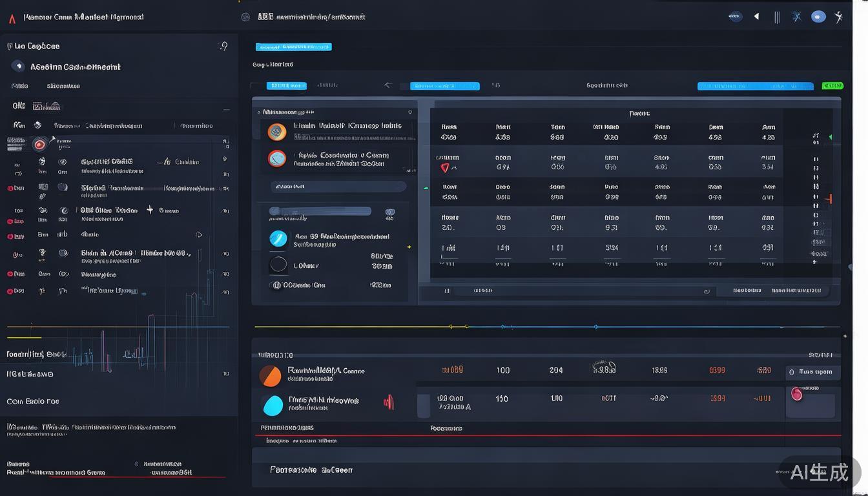Click the orange circle icon in the first list card
Image resolution: width=868 pixels, height=496 pixels.
[x=277, y=132]
